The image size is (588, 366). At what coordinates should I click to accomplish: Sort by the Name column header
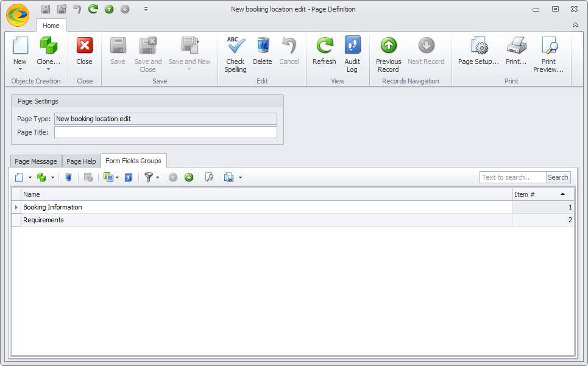click(267, 194)
